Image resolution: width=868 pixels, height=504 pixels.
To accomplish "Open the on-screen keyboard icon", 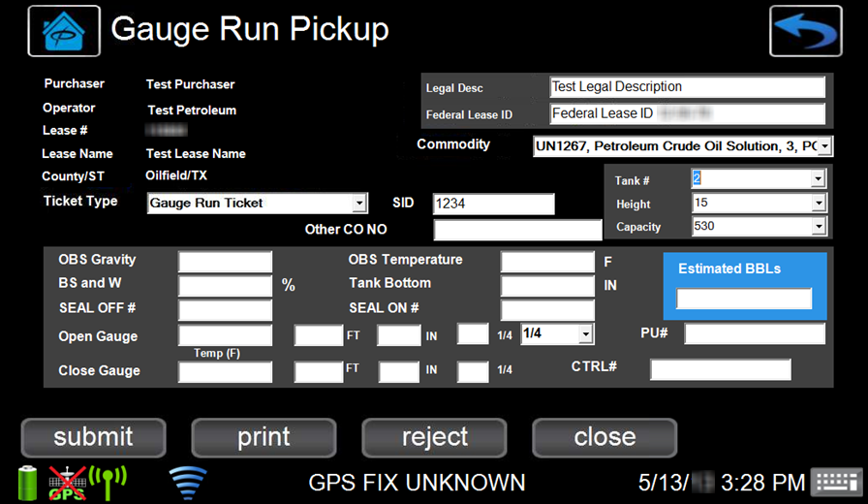I will coord(836,482).
